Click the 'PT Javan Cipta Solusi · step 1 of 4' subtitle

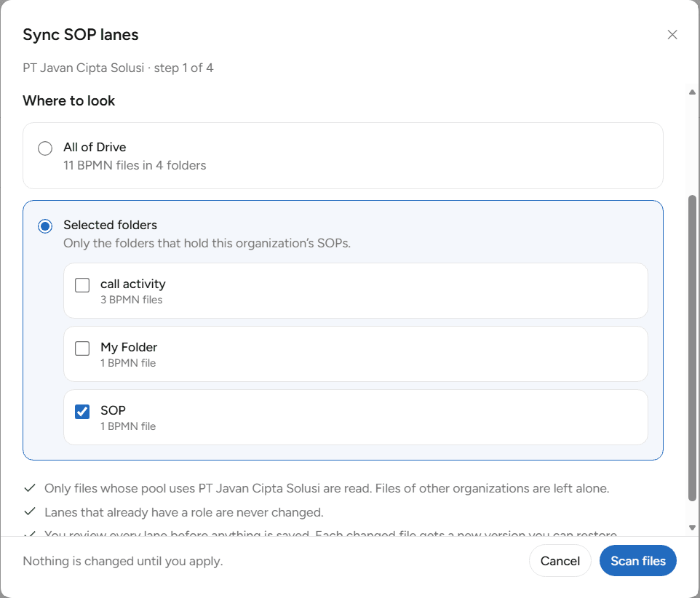point(118,68)
